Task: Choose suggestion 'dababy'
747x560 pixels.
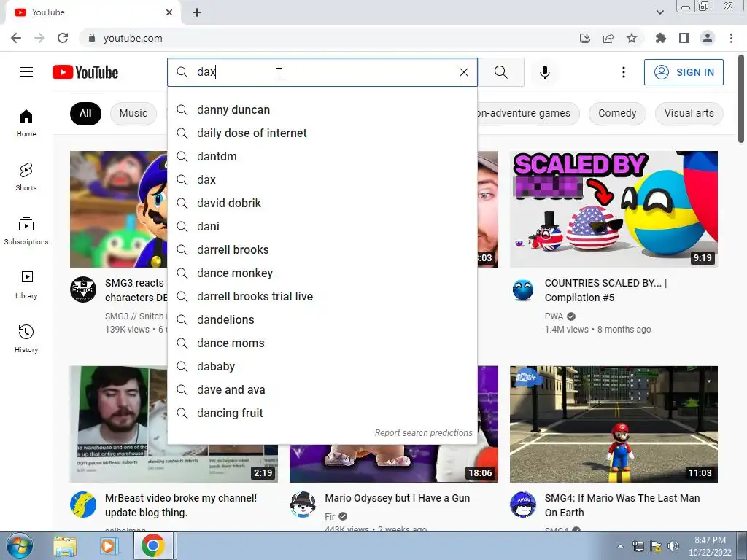Action: [x=322, y=366]
